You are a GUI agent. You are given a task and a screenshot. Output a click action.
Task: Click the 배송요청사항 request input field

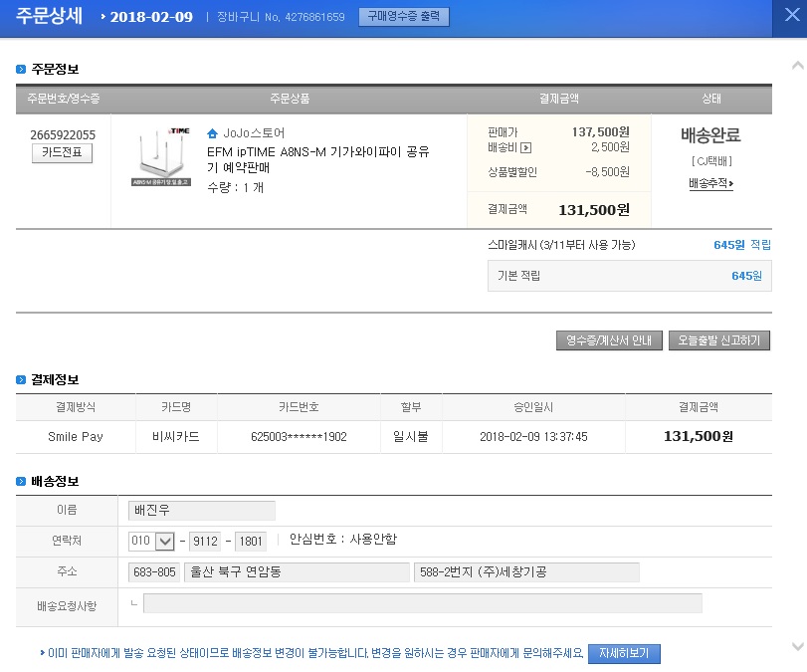423,603
